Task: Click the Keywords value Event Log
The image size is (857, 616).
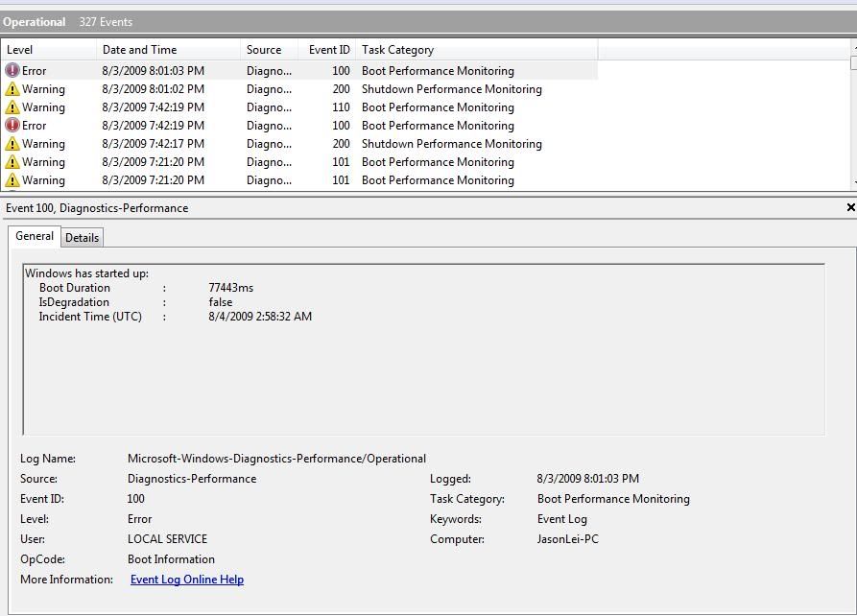Action: click(561, 519)
